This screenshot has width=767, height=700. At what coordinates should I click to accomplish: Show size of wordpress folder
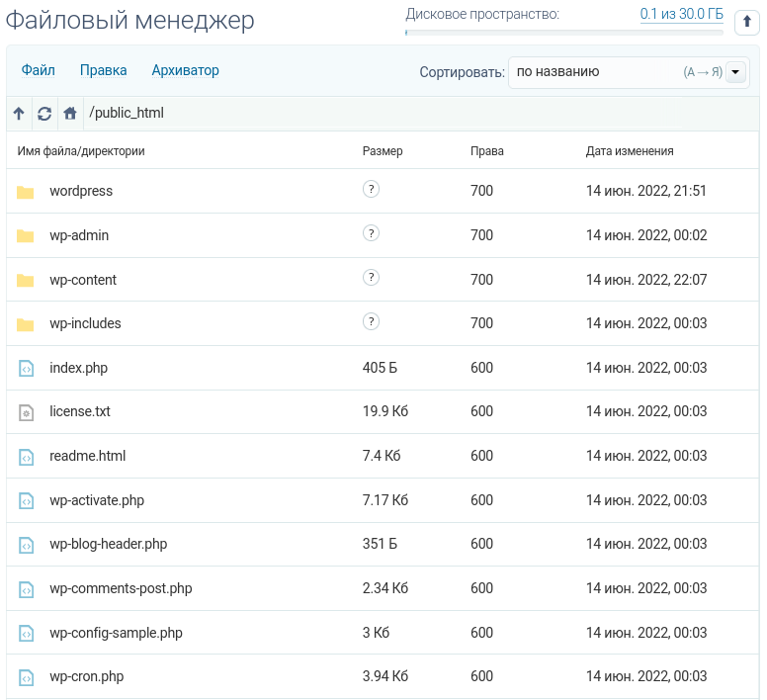point(371,189)
